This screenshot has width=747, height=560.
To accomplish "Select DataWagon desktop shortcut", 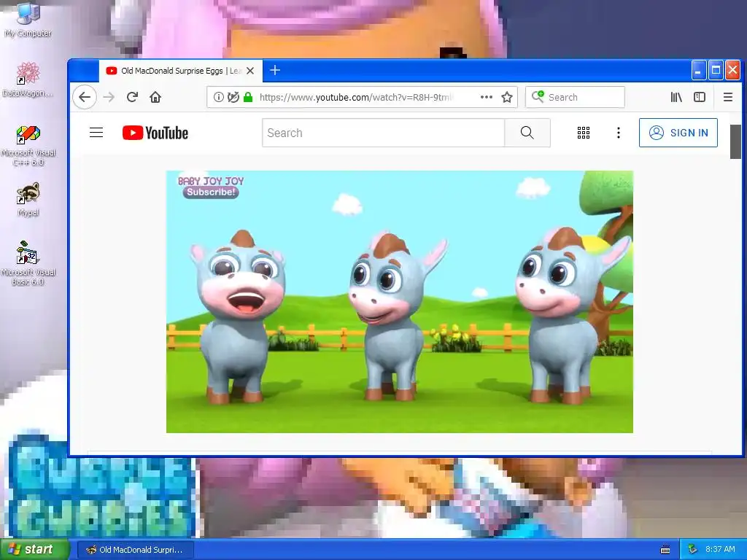I will [28, 79].
